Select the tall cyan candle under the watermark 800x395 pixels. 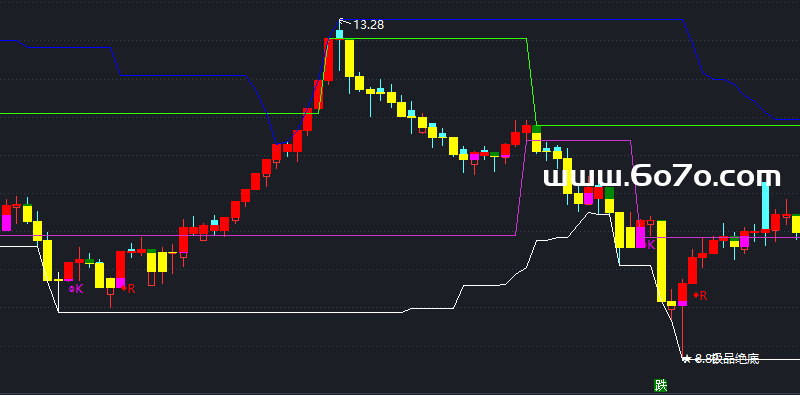pos(765,207)
